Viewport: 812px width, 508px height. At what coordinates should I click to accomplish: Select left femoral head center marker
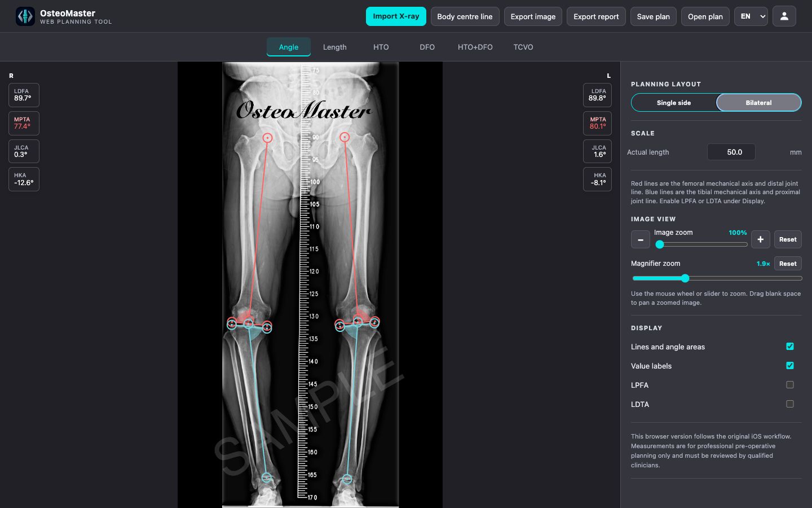(x=345, y=137)
